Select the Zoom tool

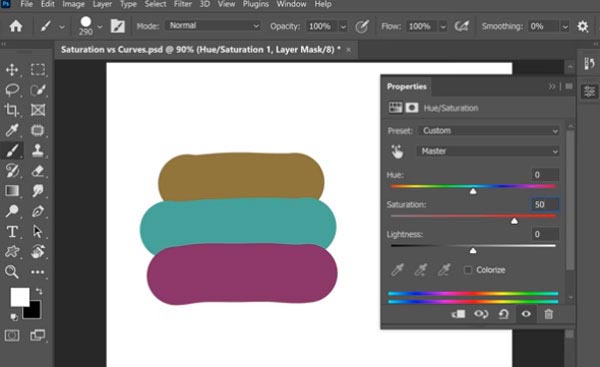(12, 272)
